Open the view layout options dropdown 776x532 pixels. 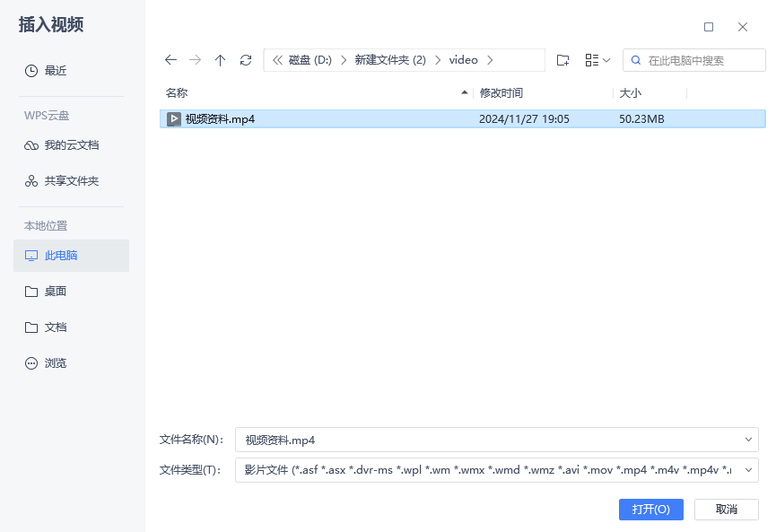point(595,59)
